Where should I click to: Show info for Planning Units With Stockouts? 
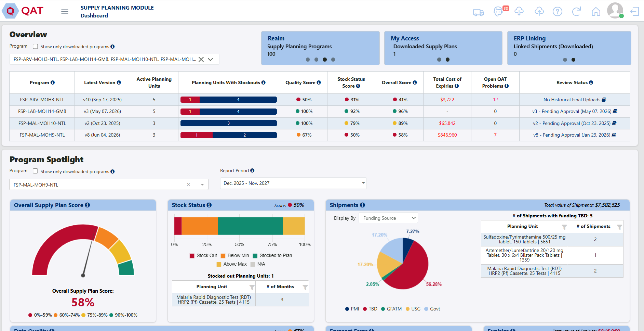[264, 82]
